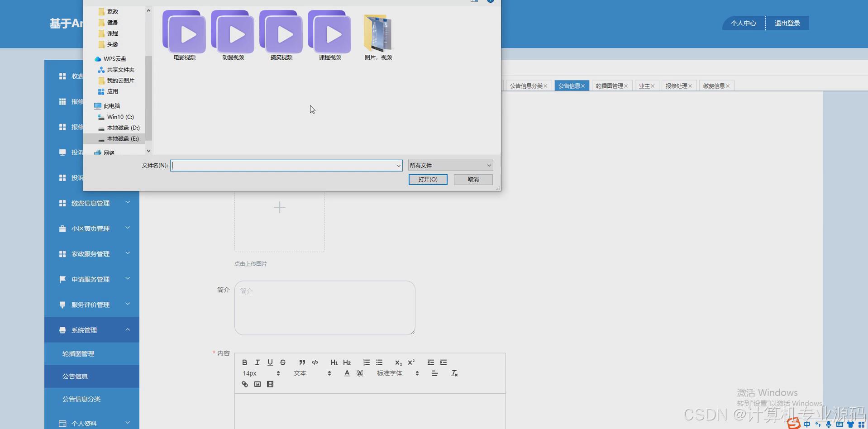Image resolution: width=868 pixels, height=429 pixels.
Task: Switch to the 报修处理 tab
Action: 676,86
